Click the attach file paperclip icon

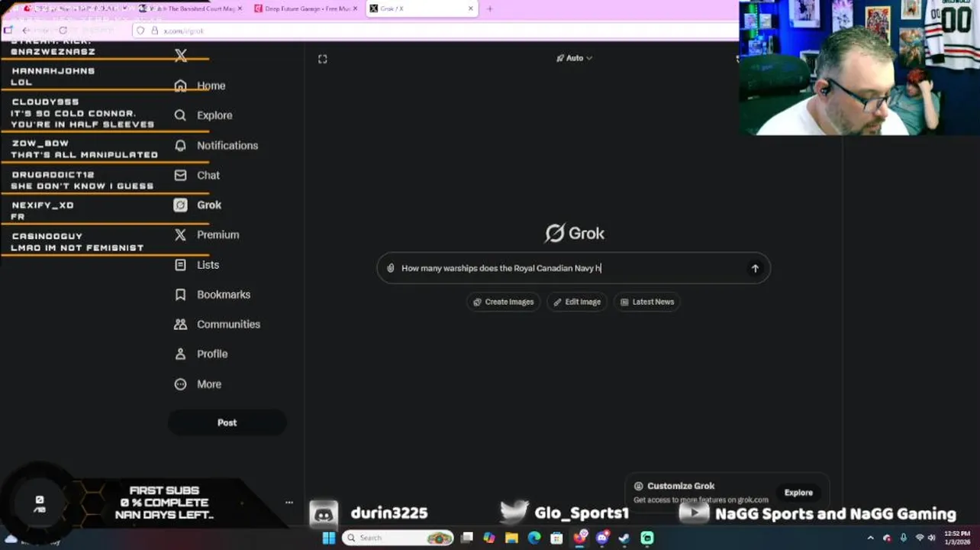(390, 268)
